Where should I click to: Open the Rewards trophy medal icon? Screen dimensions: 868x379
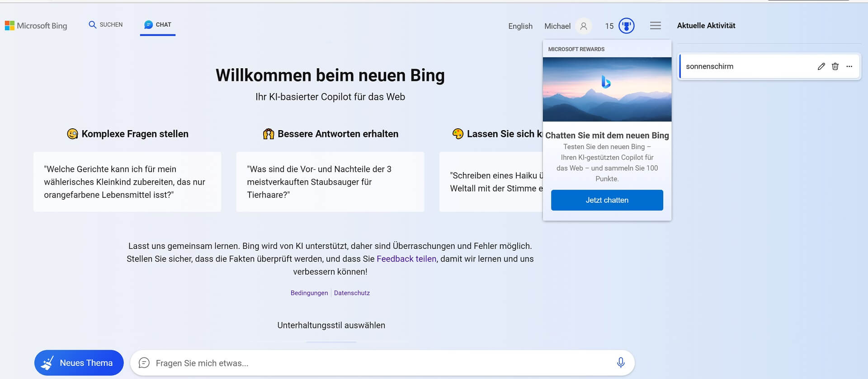627,26
